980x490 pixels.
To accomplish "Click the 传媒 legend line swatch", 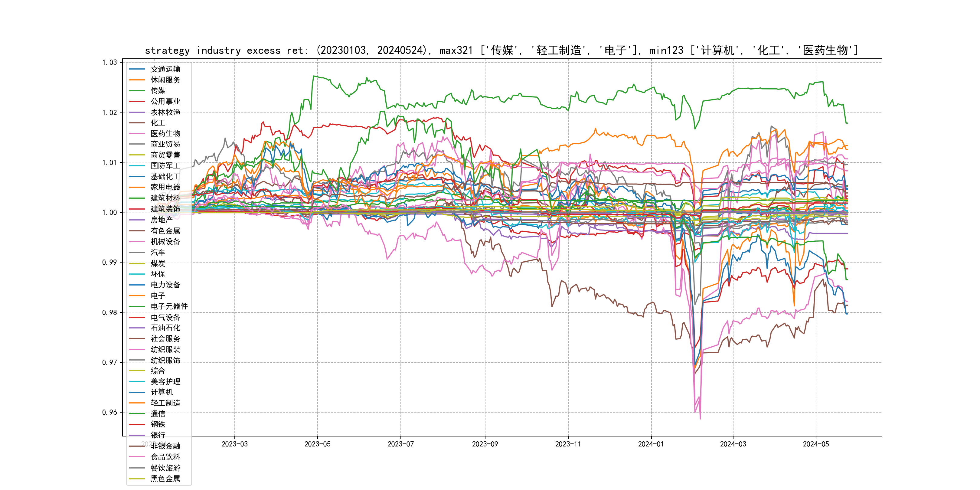I will 137,90.
